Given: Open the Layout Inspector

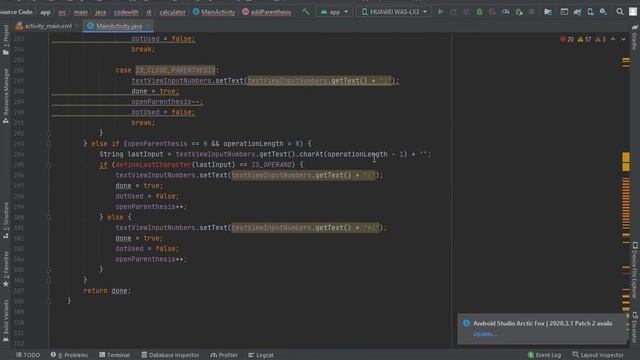Looking at the screenshot, I should click(598, 355).
